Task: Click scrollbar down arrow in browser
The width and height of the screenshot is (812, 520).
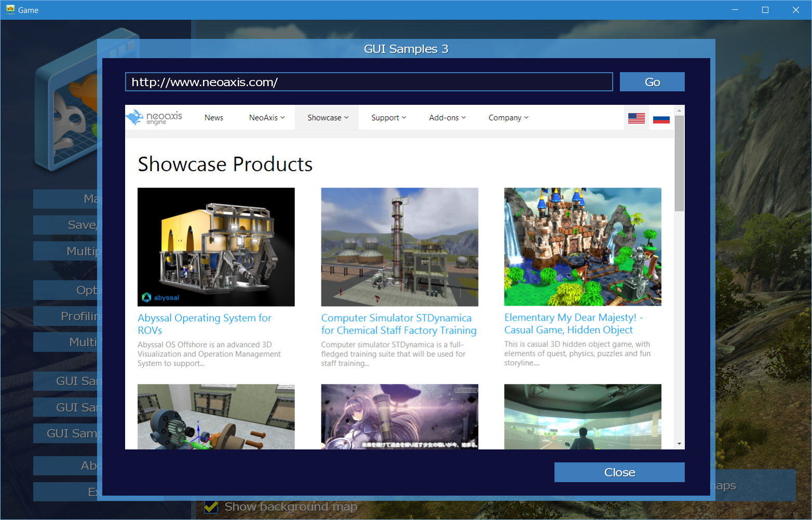Action: 679,444
